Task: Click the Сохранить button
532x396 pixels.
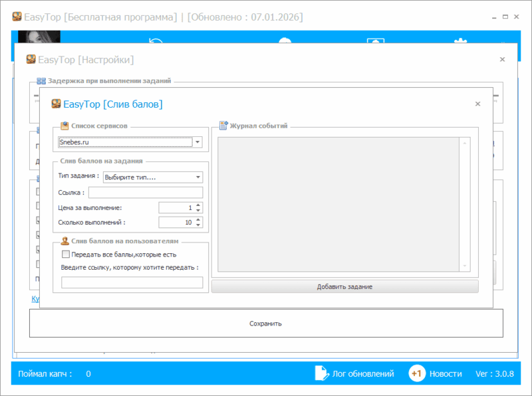Action: coord(265,324)
